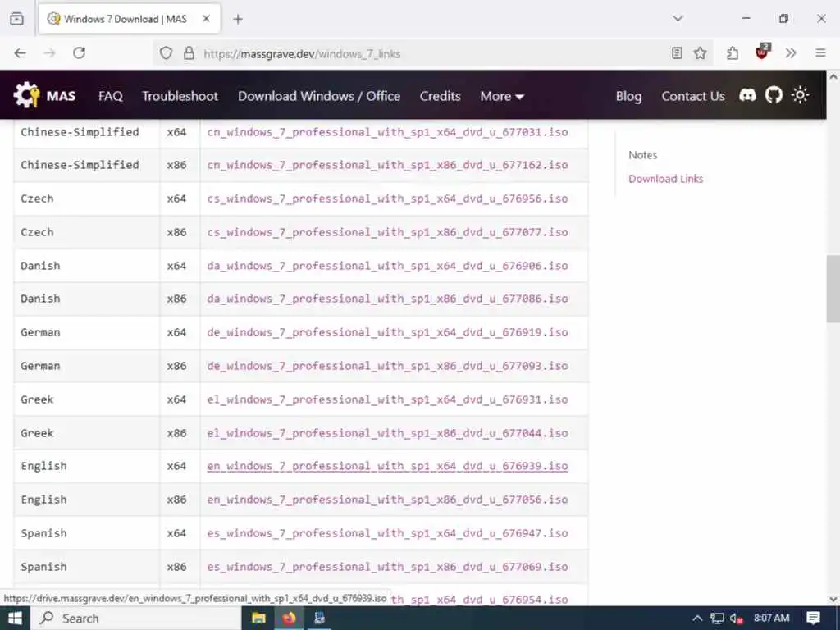Open the Credits menu item
This screenshot has height=630, width=840.
click(x=440, y=96)
